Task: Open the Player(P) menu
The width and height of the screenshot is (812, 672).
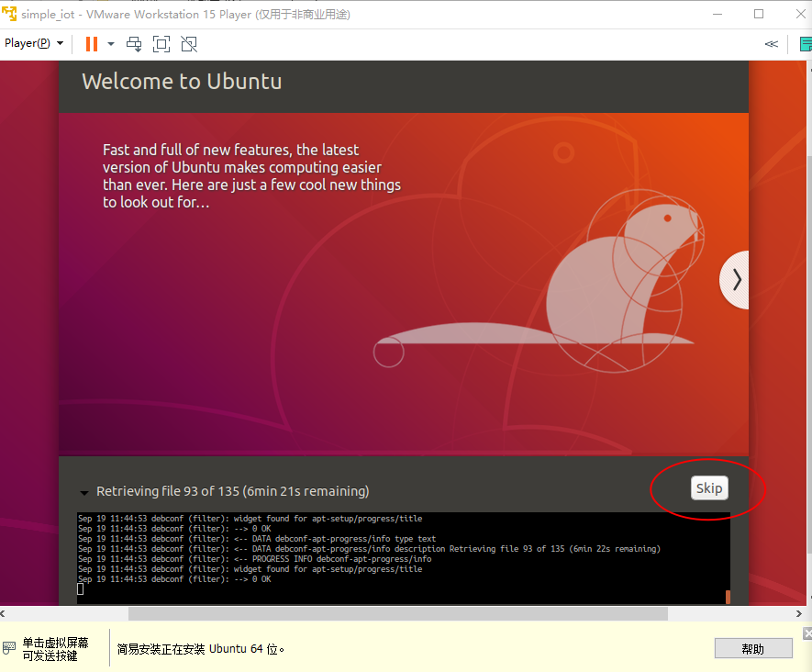Action: pos(33,43)
